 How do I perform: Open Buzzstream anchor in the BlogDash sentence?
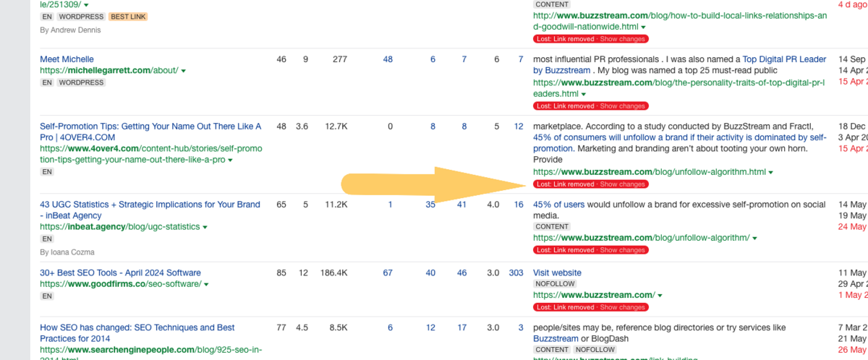click(556, 338)
